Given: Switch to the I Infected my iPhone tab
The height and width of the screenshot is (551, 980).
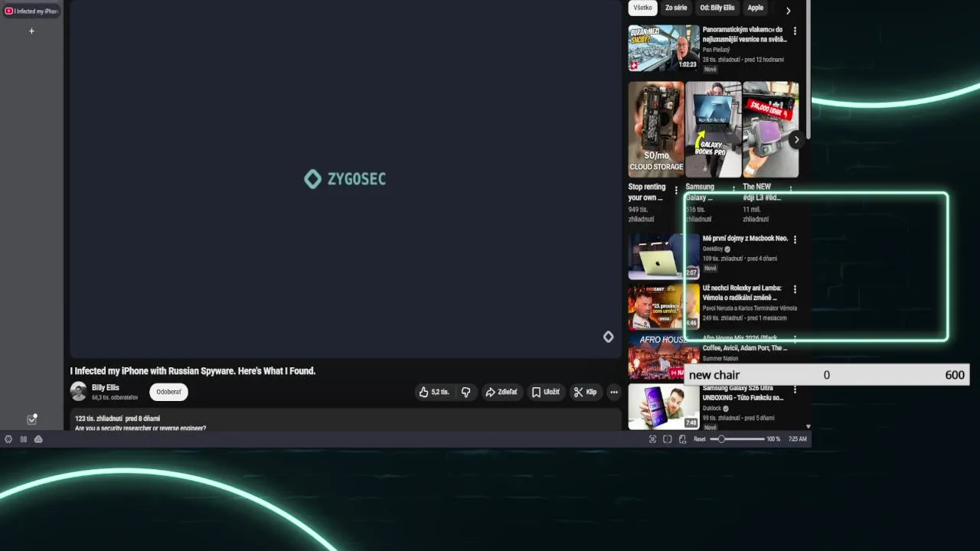Looking at the screenshot, I should click(31, 11).
